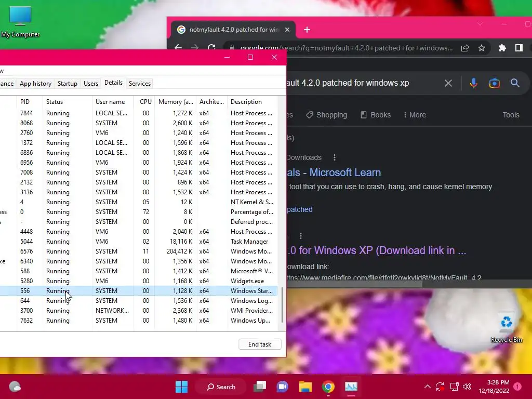Open options dots beside Downloads result
Viewport: 532px width, 399px height.
(335, 157)
